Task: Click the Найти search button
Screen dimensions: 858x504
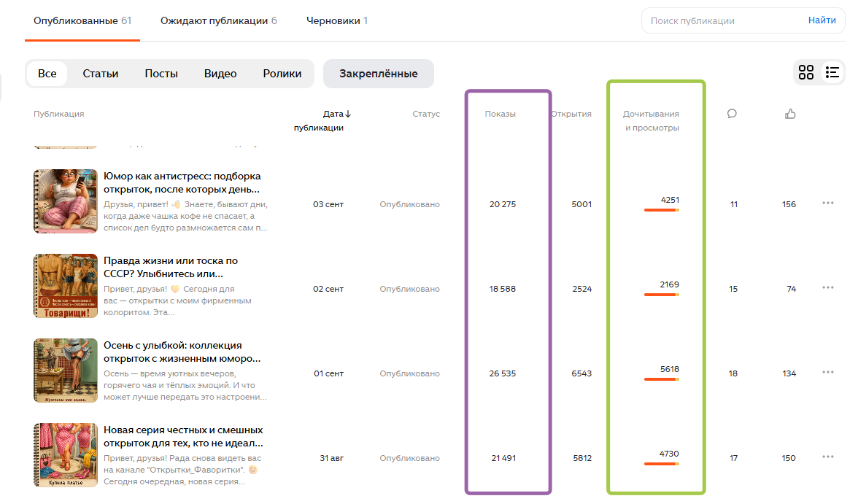Action: coord(822,20)
